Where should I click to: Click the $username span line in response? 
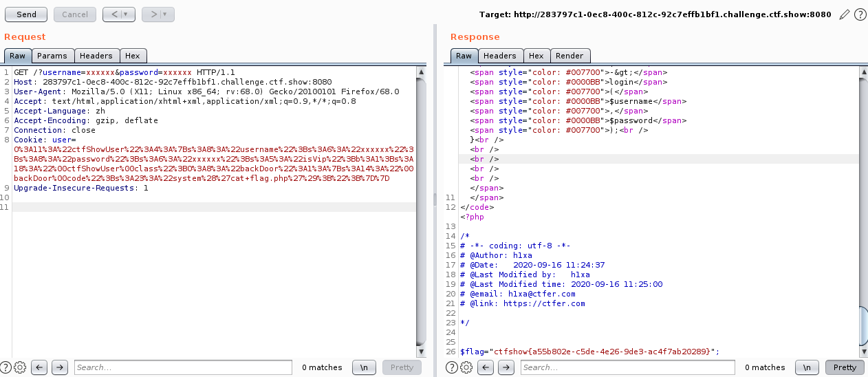click(x=579, y=101)
